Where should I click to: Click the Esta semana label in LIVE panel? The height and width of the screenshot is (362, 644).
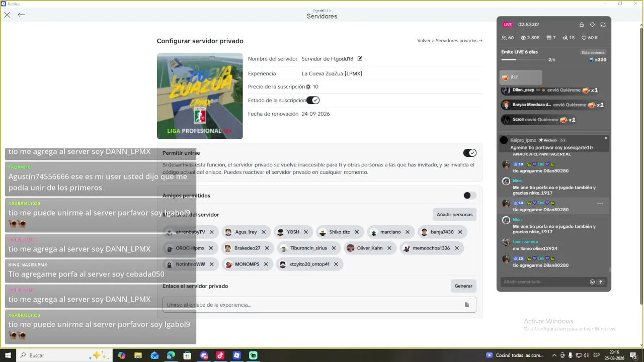[x=593, y=52]
